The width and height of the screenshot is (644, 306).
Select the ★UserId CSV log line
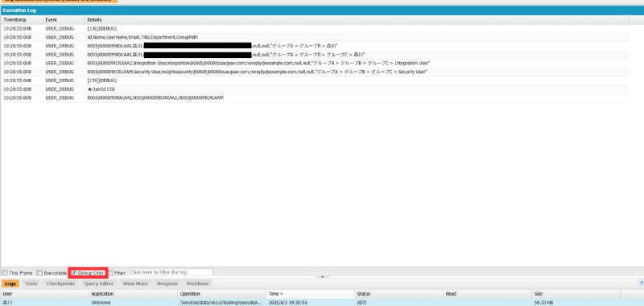click(x=315, y=89)
